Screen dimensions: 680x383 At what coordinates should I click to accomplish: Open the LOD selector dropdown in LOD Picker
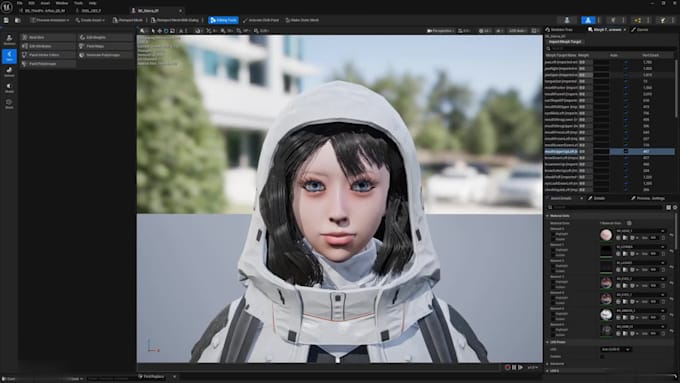pos(615,349)
